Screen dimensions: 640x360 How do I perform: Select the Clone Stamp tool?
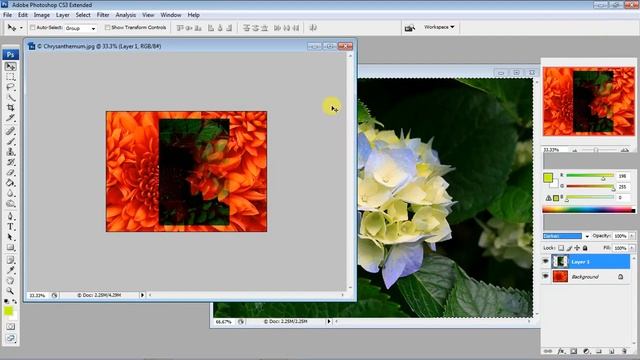point(11,151)
